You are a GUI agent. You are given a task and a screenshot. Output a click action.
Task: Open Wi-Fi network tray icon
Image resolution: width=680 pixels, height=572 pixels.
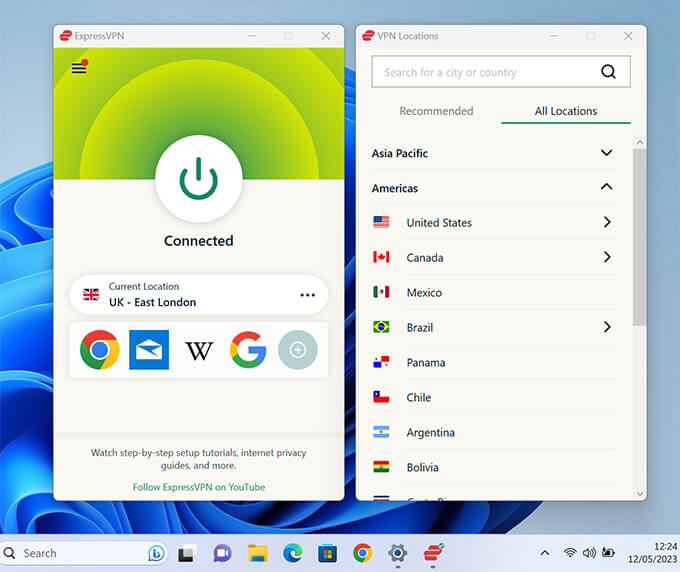[570, 552]
